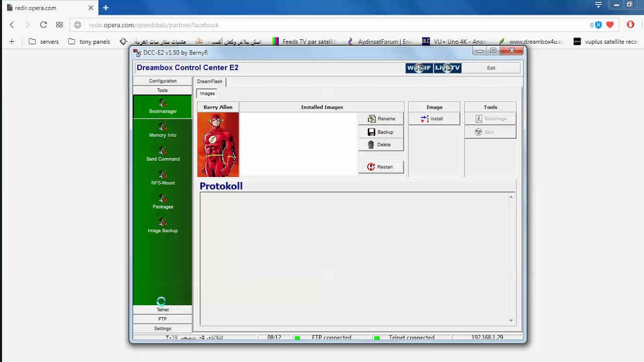The width and height of the screenshot is (644, 362).
Task: Open the Image Backup tool
Action: click(x=163, y=226)
